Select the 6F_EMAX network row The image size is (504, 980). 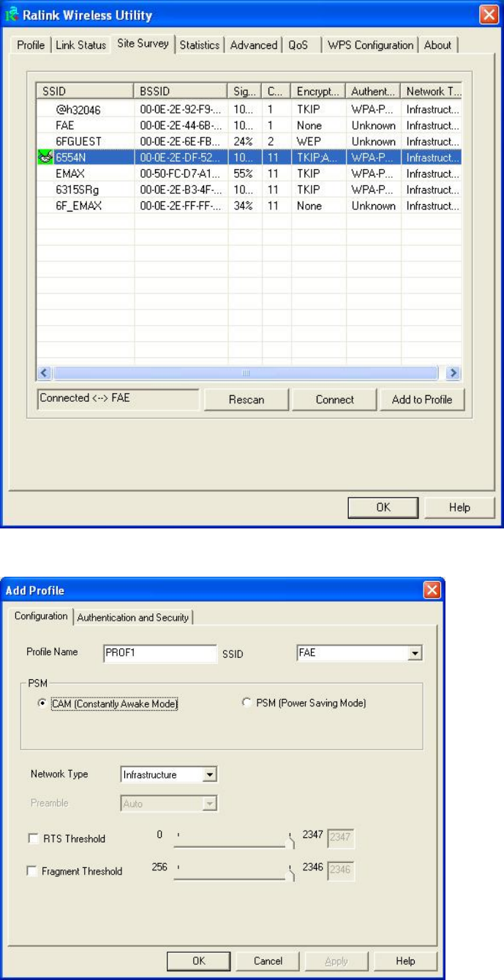click(x=249, y=206)
